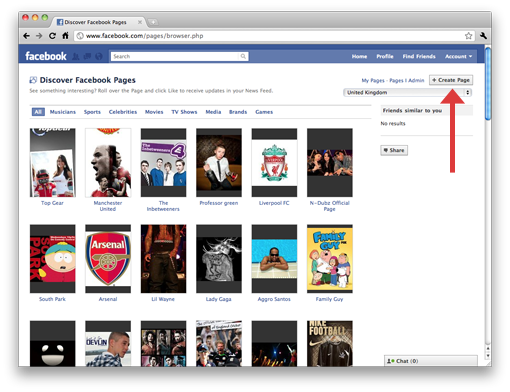
Task: Click the Create Page button
Action: coord(451,80)
